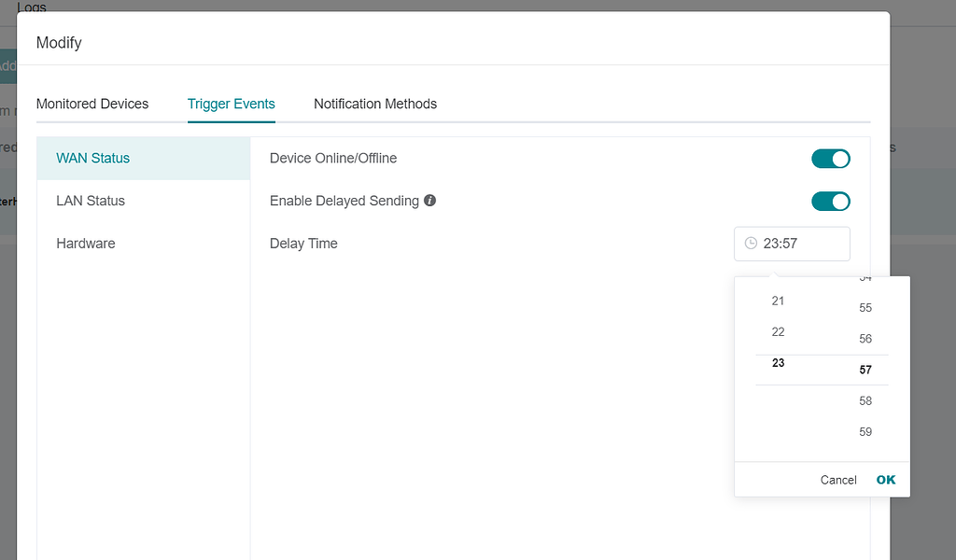Select hour 22 from the hour column
Screen dimensions: 956x560
pos(778,331)
